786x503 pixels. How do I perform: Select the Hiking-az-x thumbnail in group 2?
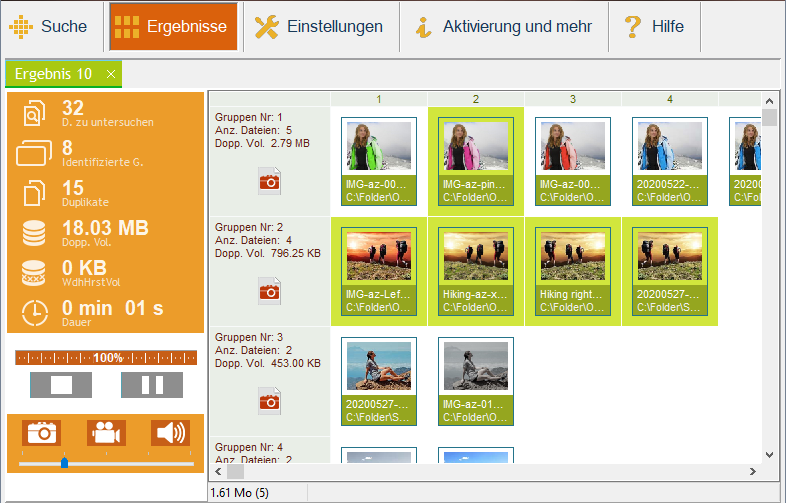click(x=475, y=270)
